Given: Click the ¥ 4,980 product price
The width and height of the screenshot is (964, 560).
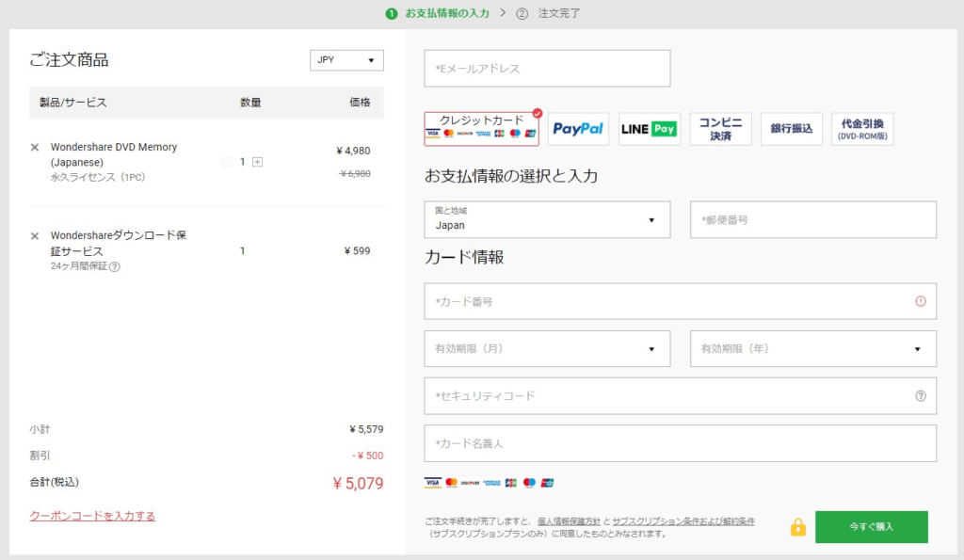Looking at the screenshot, I should click(x=353, y=151).
